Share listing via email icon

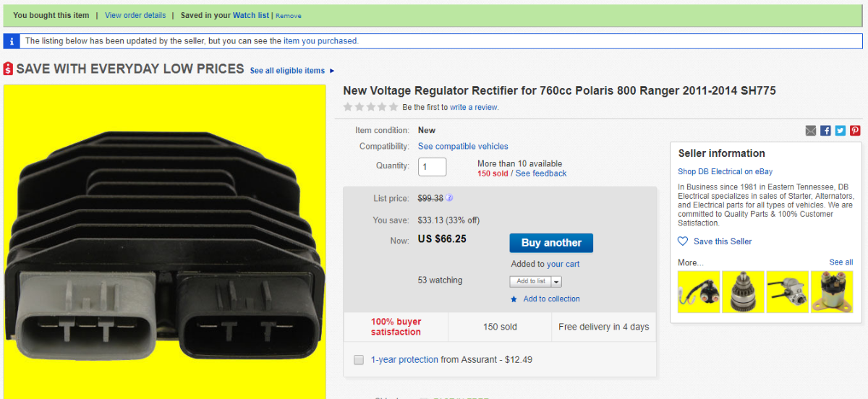pos(811,131)
